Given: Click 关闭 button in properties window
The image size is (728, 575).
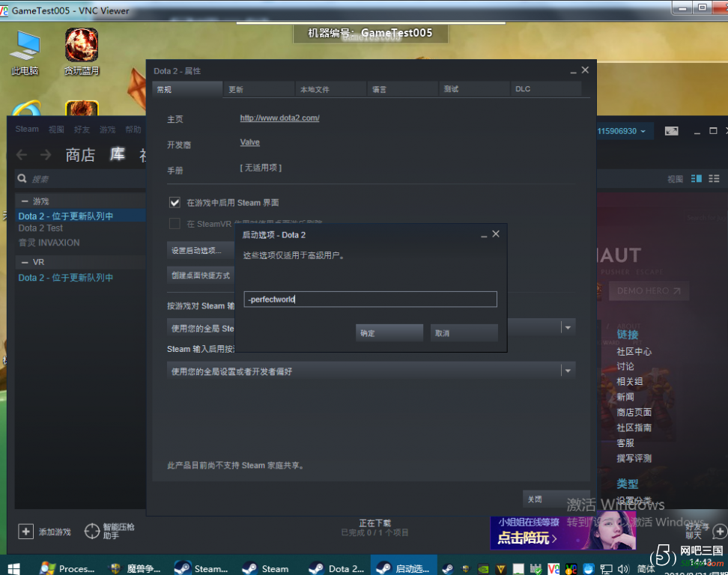Looking at the screenshot, I should click(556, 499).
